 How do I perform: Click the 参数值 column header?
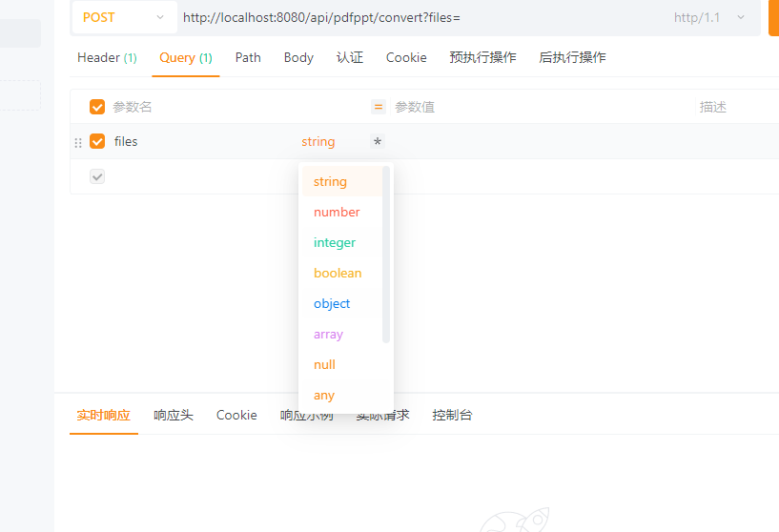click(x=415, y=107)
